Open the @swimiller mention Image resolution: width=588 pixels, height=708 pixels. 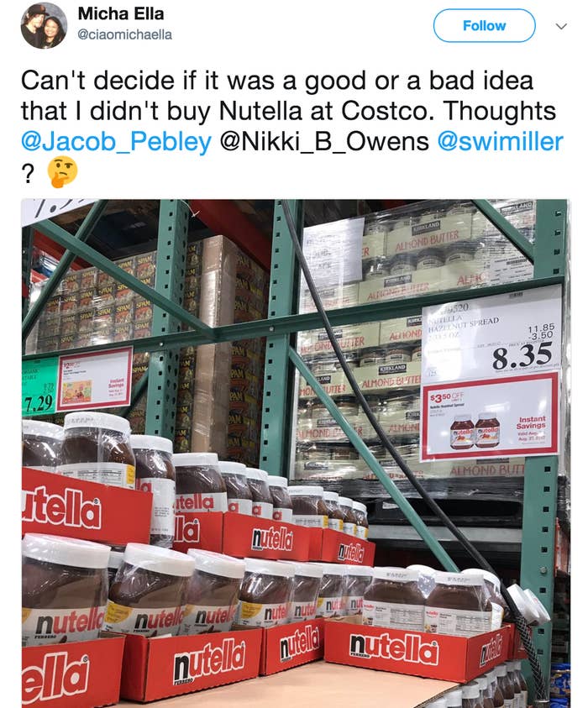tap(501, 141)
